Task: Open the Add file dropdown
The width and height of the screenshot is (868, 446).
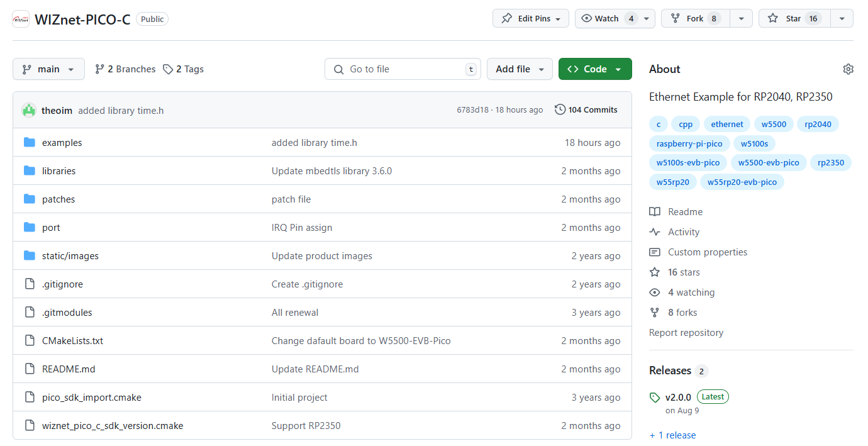Action: click(520, 69)
